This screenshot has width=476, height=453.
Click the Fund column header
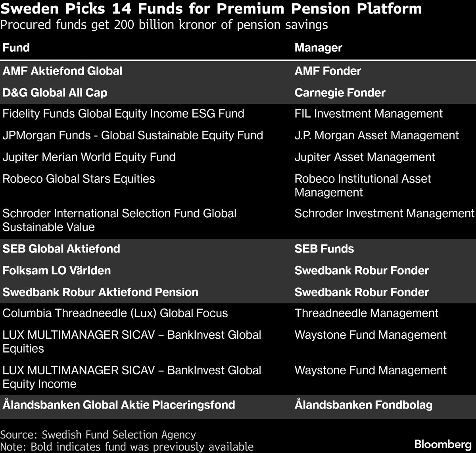(x=16, y=48)
